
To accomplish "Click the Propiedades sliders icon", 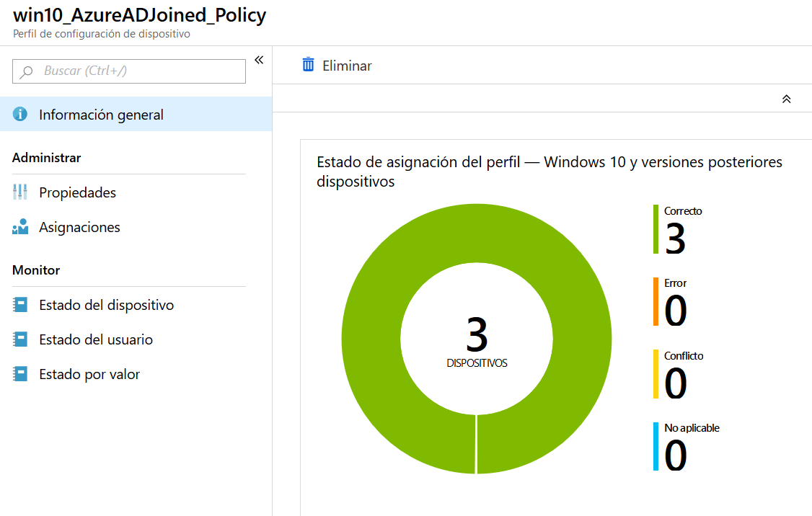I will click(x=20, y=192).
